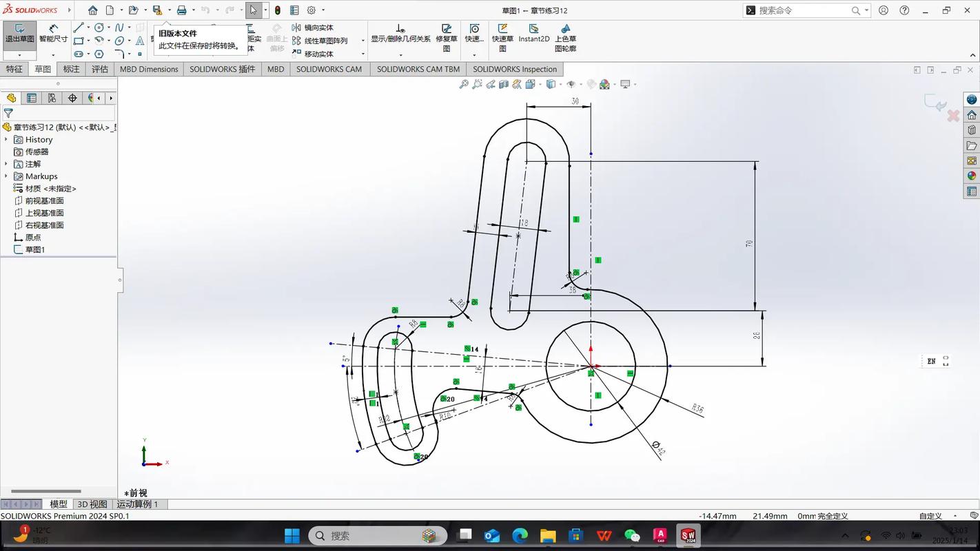Click Repair Sketch (修复草图)
The width and height of the screenshot is (980, 551).
[x=447, y=38]
